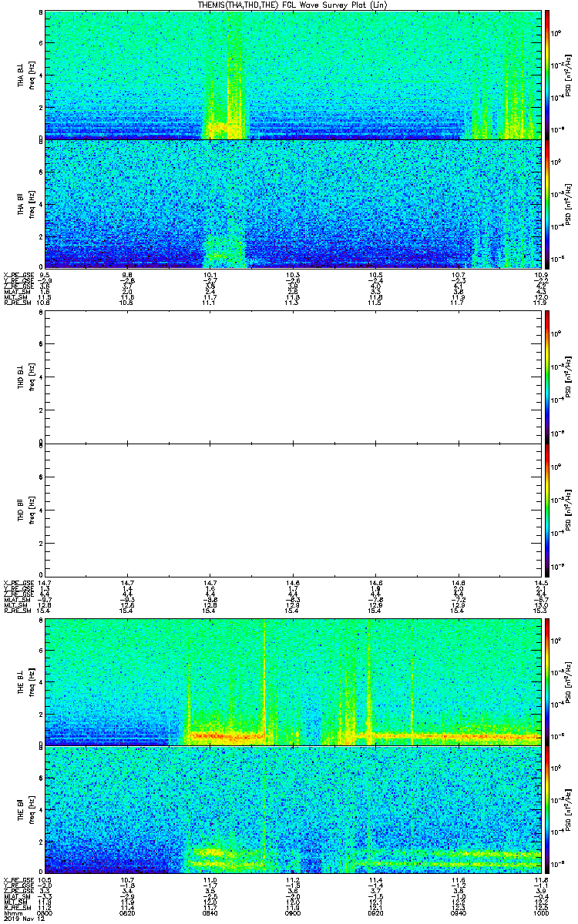578x924 pixels.
Task: Click THE X_RE_GSE value 11.8
Action: tap(540, 879)
